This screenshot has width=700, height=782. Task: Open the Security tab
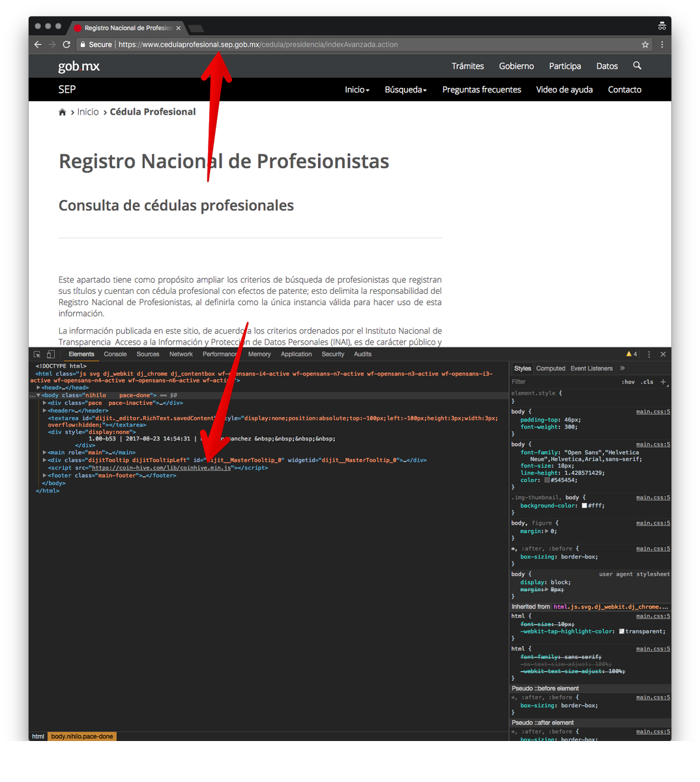[333, 355]
